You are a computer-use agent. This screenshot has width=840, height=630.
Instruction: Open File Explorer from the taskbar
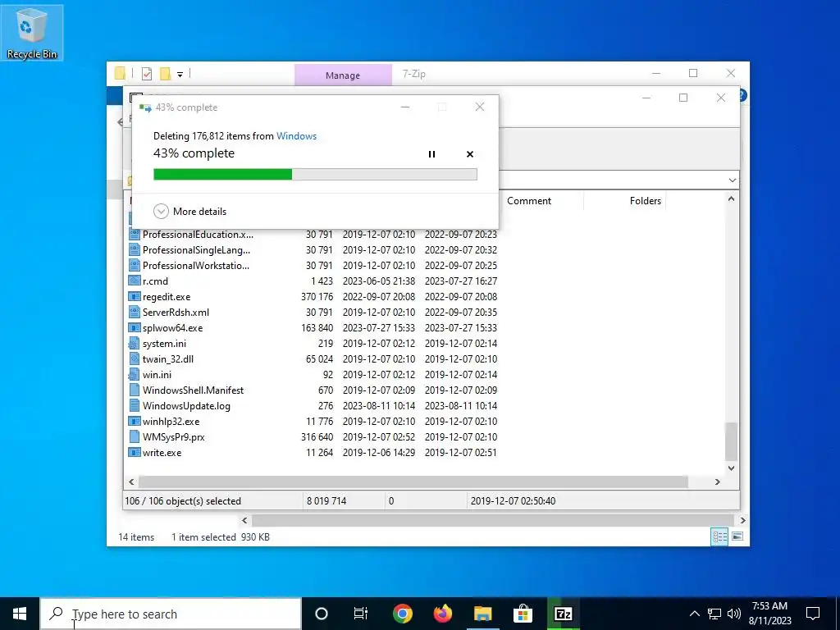click(x=482, y=614)
